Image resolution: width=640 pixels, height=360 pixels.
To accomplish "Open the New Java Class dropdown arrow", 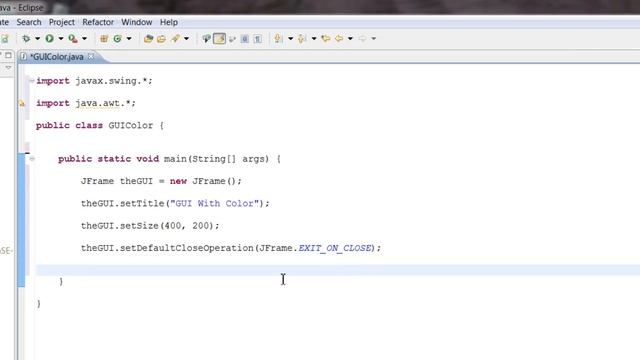I will [129, 39].
